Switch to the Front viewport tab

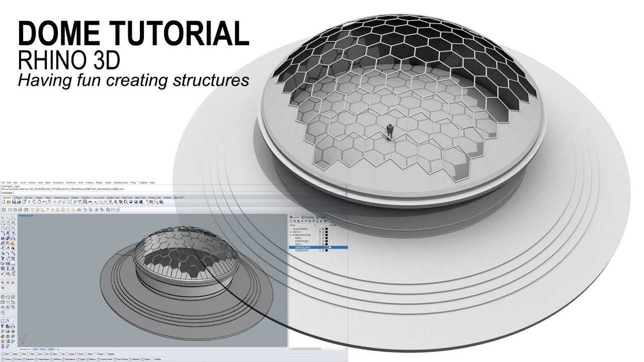[x=43, y=349]
